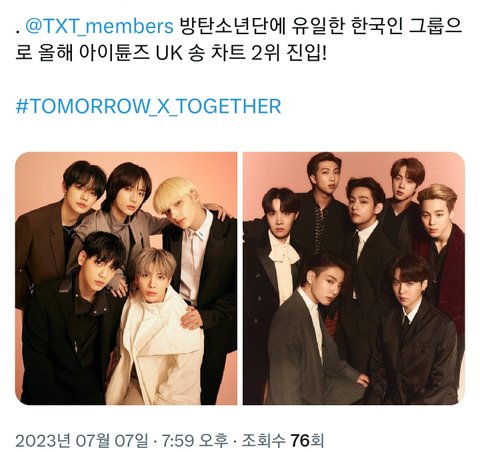
Task: Click the second tweet line mentioning UK 송 차트
Action: pyautogui.click(x=172, y=54)
